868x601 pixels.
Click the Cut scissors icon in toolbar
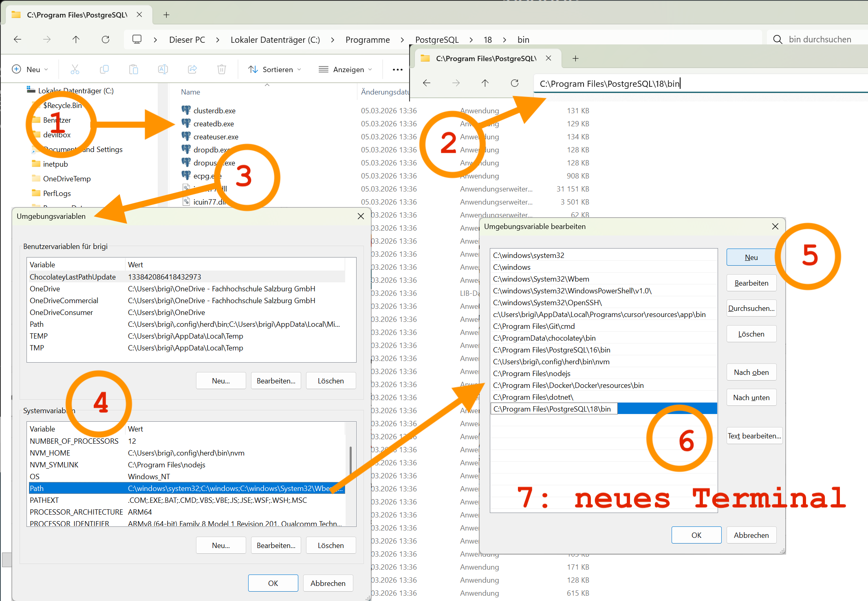click(75, 69)
